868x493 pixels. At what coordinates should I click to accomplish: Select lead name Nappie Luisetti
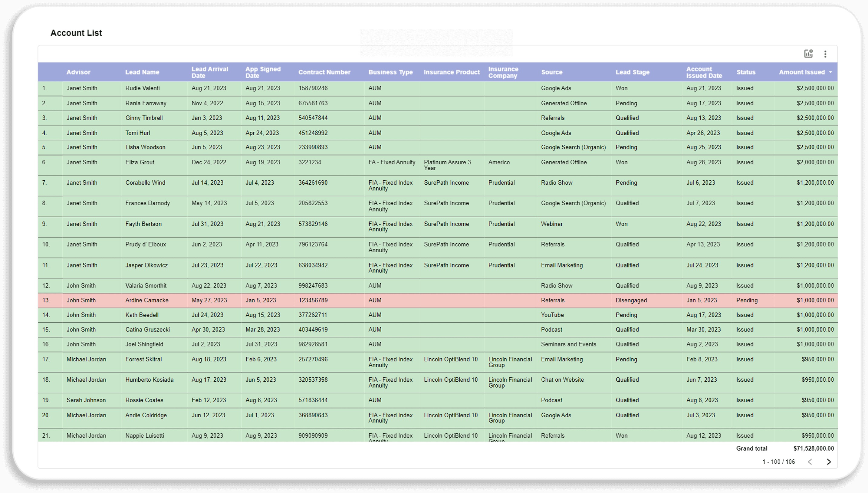point(145,435)
